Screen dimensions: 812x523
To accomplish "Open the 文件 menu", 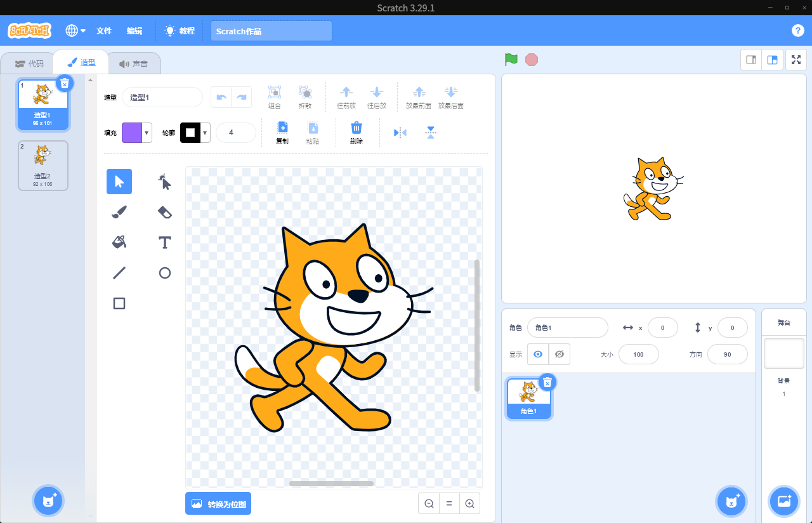I will pyautogui.click(x=104, y=30).
